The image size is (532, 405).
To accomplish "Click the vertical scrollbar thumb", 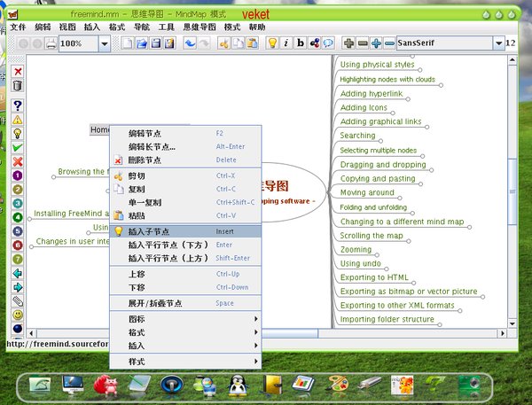I will 512,191.
